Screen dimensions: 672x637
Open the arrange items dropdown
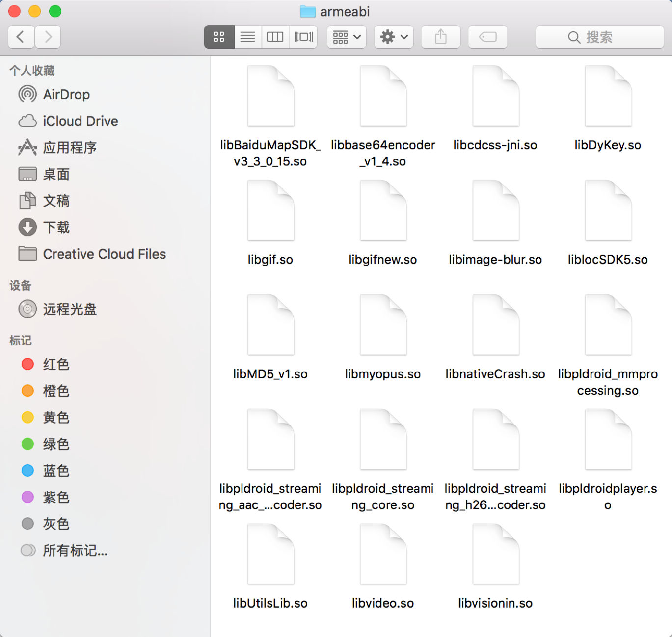(347, 37)
